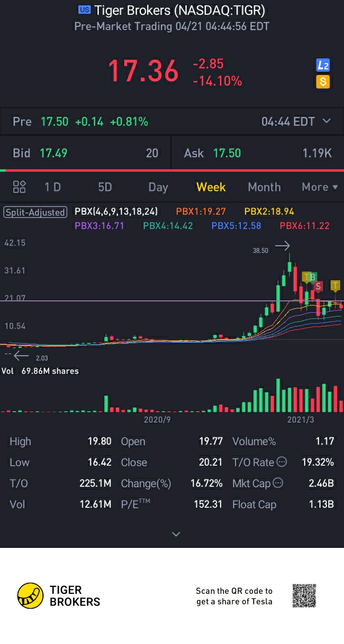Tap the 2020/9 date axis label
Image resolution: width=344 pixels, height=644 pixels.
(157, 420)
